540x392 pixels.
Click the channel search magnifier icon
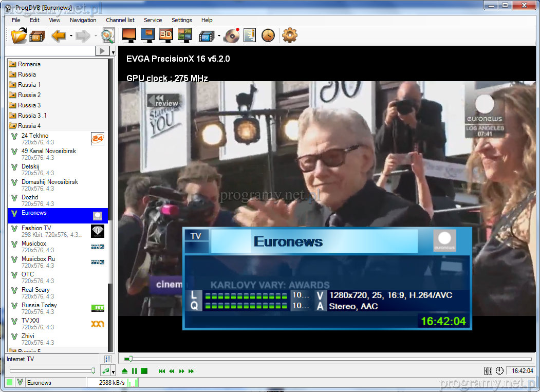coord(107,35)
